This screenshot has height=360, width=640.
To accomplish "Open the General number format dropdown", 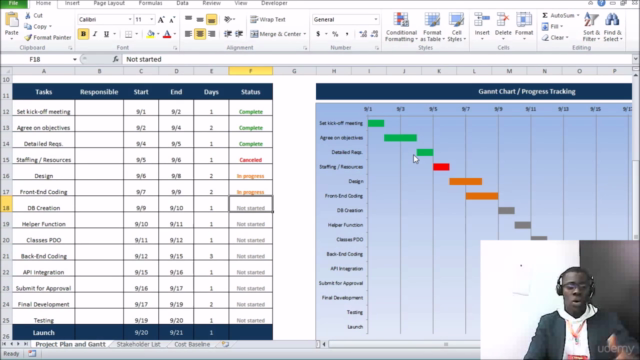I will pos(376,20).
